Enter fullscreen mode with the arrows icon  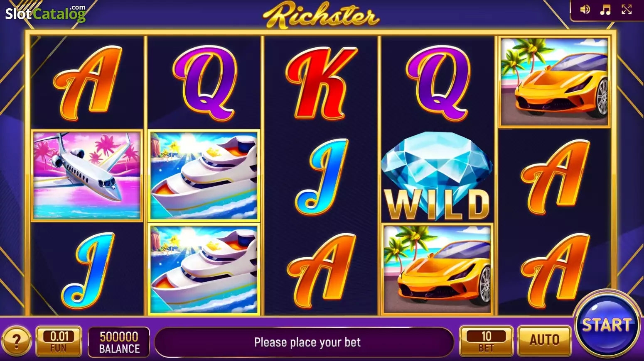click(x=627, y=10)
